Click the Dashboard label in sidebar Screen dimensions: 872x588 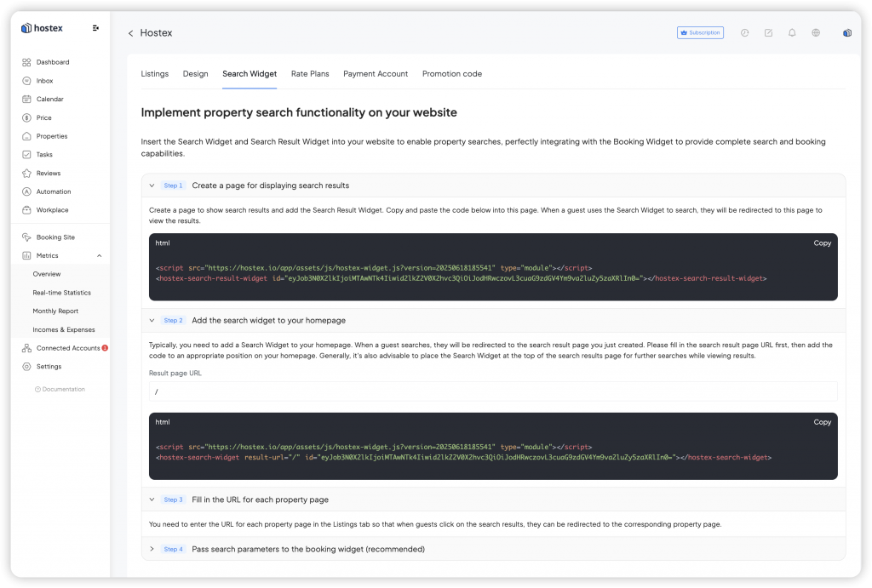pyautogui.click(x=53, y=62)
